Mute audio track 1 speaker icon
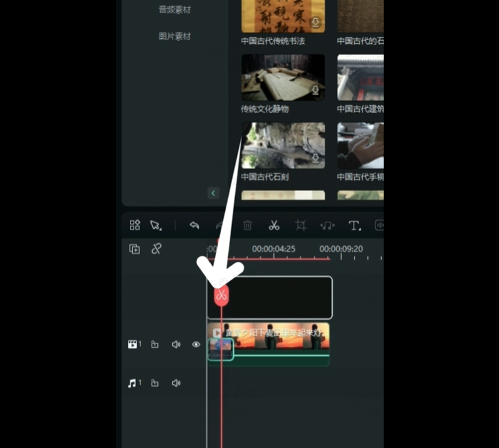Image resolution: width=499 pixels, height=448 pixels. 176,383
